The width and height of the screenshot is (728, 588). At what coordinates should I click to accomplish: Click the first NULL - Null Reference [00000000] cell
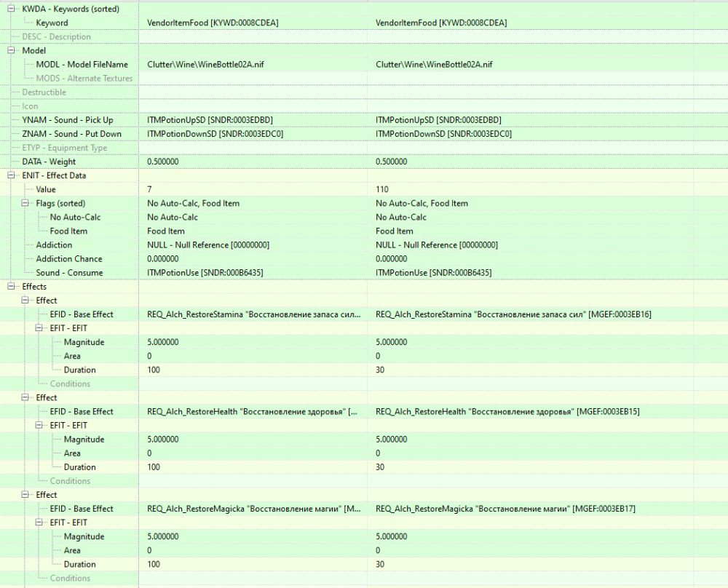(253, 245)
